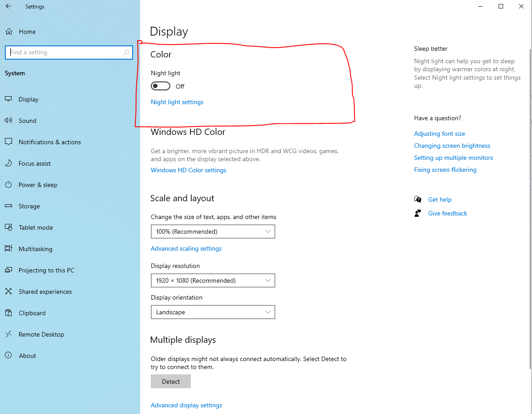Close the Settings window
Image resolution: width=532 pixels, height=414 pixels.
(x=521, y=6)
